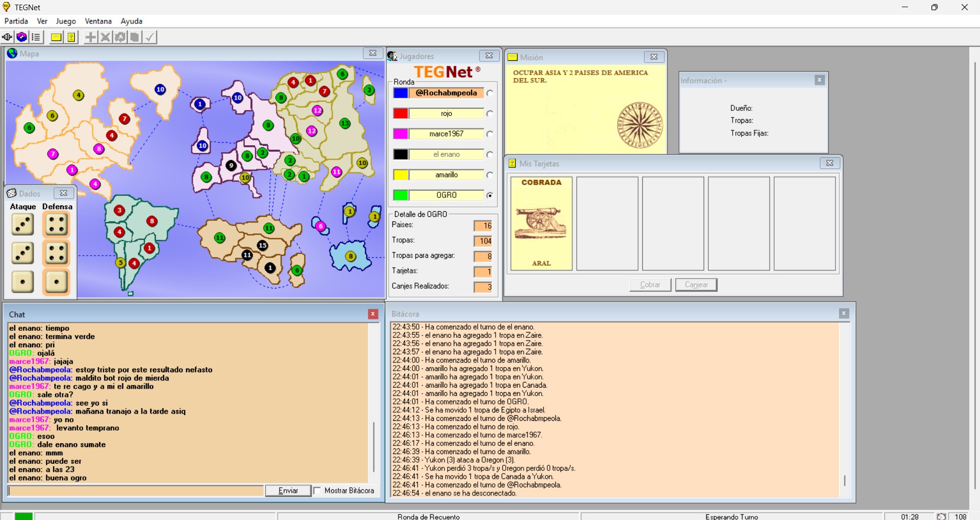Image resolution: width=980 pixels, height=520 pixels.
Task: Click the regroup troops toolbar icon
Action: pos(120,37)
